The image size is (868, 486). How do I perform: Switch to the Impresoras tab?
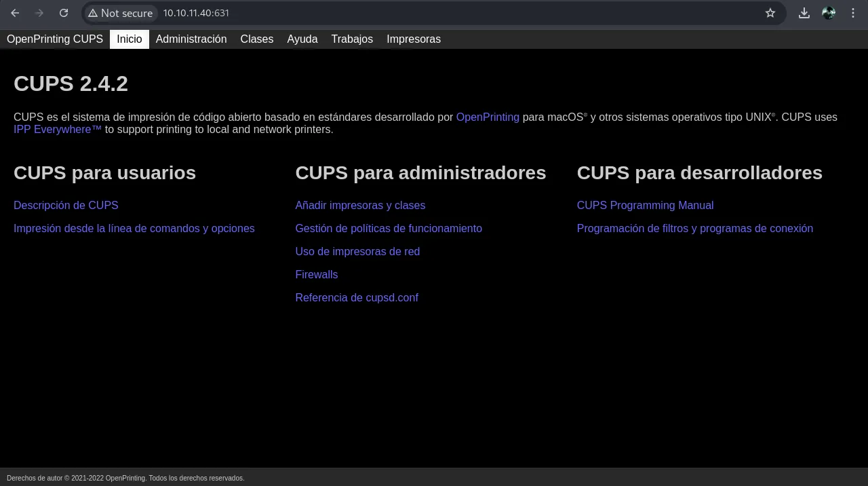[414, 39]
